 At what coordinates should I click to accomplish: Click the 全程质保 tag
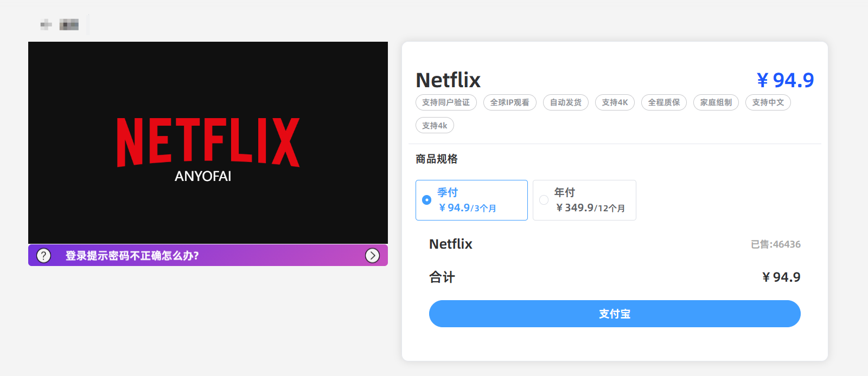664,102
